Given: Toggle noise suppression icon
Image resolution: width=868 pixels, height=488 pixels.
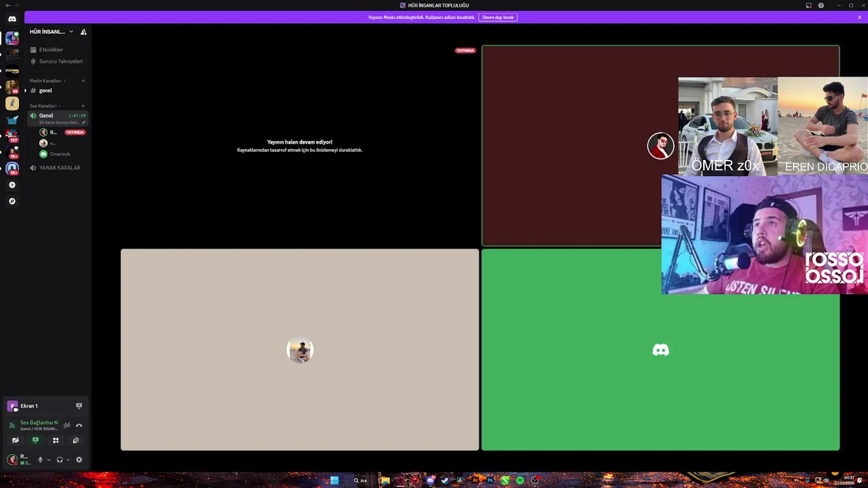Looking at the screenshot, I should click(x=67, y=426).
